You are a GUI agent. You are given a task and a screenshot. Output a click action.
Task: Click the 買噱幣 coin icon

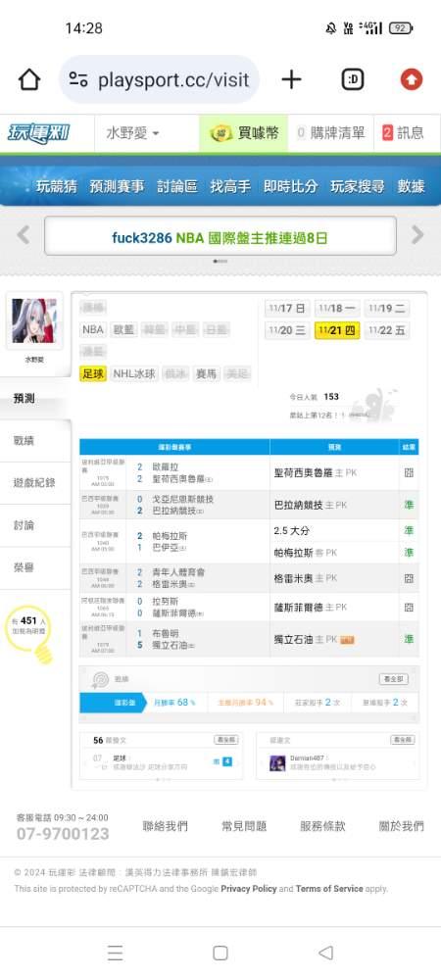pyautogui.click(x=221, y=133)
